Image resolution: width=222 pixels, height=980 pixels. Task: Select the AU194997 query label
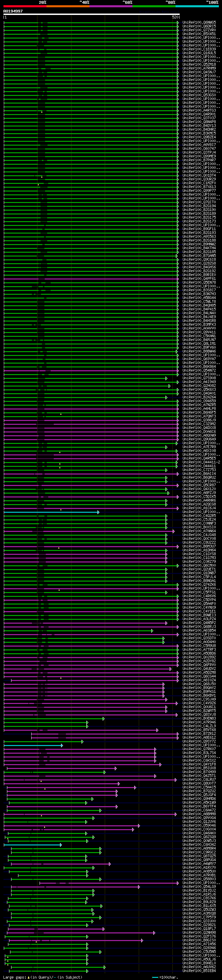pyautogui.click(x=13, y=11)
